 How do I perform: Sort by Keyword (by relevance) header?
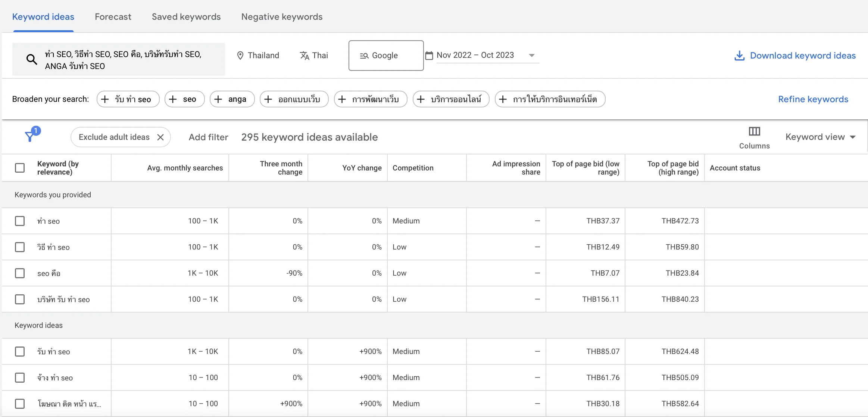[x=58, y=168]
